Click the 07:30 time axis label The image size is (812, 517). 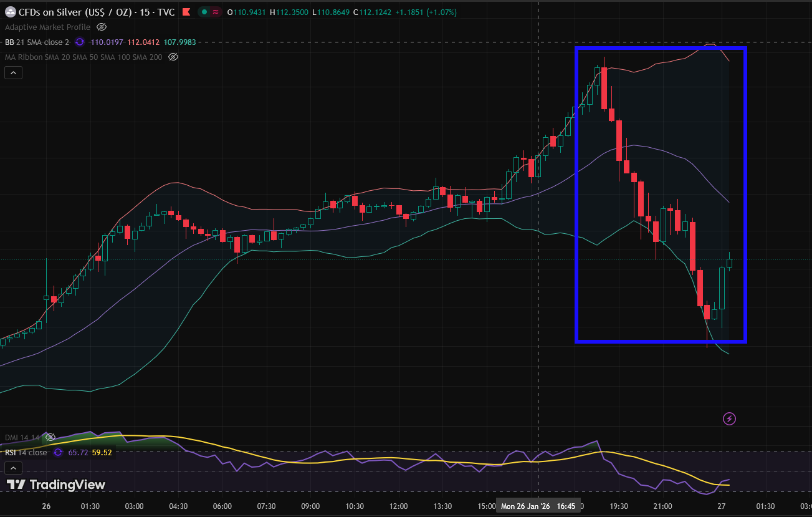(x=266, y=506)
